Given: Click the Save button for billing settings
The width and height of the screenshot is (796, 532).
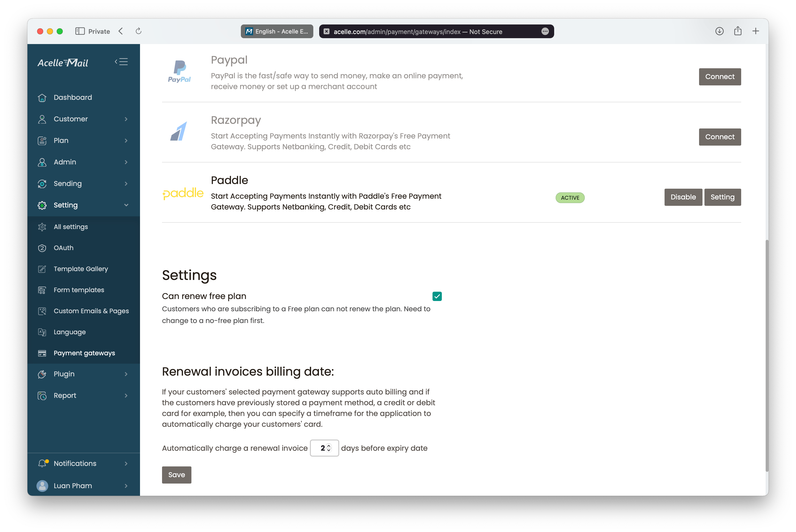Looking at the screenshot, I should coord(176,474).
